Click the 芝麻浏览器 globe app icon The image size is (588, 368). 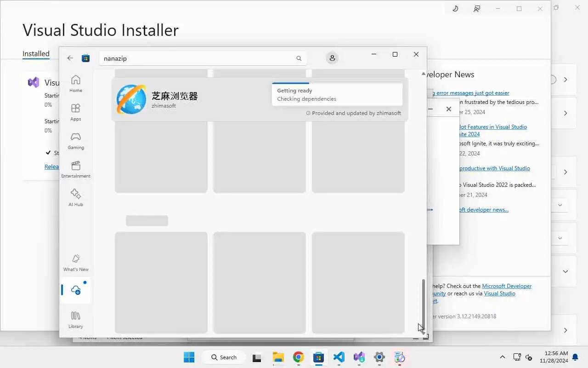[x=131, y=99]
